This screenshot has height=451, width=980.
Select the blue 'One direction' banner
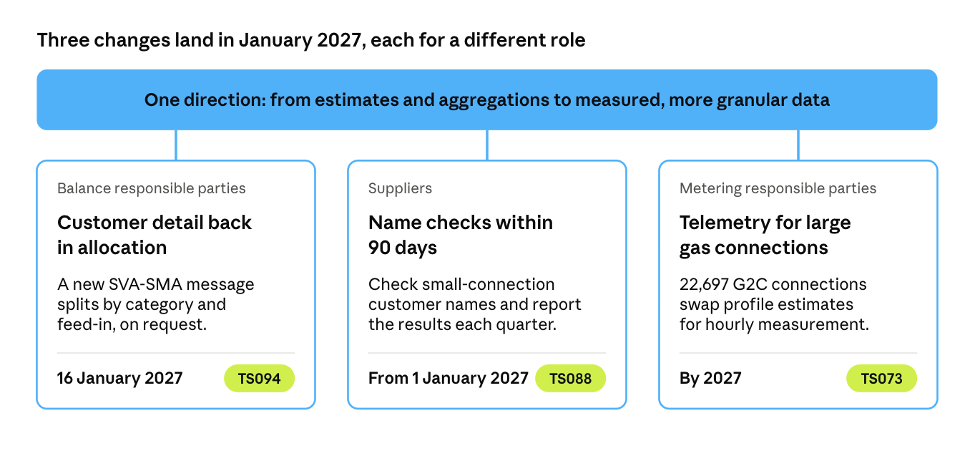click(x=487, y=100)
